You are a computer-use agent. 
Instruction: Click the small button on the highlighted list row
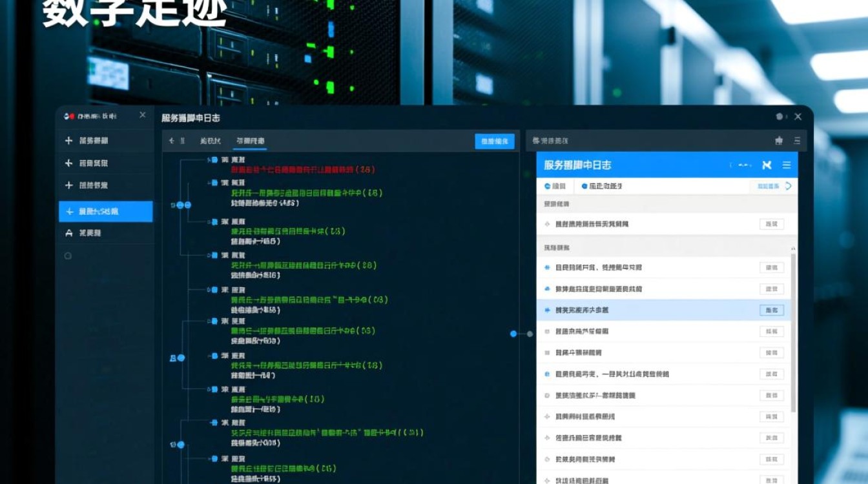(x=771, y=310)
